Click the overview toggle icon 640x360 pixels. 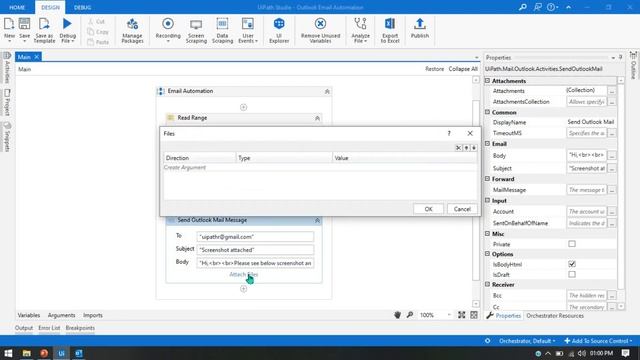[x=473, y=315]
